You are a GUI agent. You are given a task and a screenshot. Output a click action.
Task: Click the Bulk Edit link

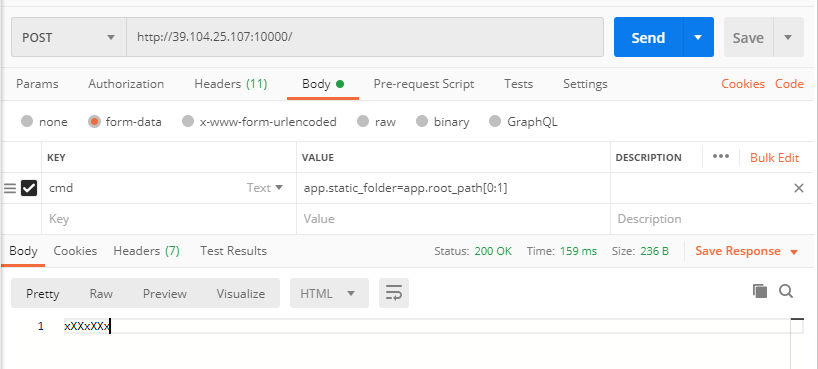pyautogui.click(x=774, y=158)
